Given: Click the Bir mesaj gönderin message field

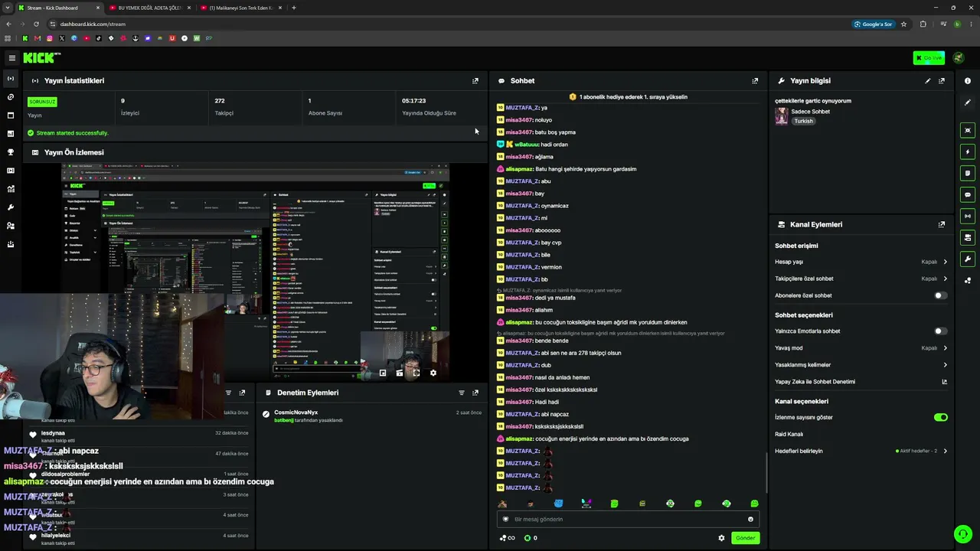Looking at the screenshot, I should tap(628, 519).
